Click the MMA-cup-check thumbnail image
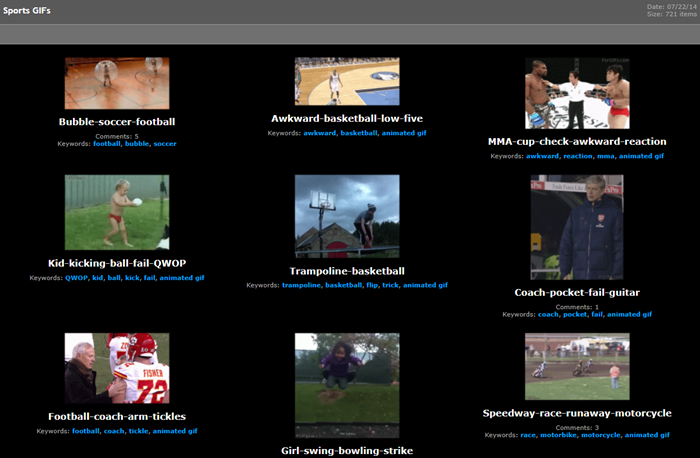Image resolution: width=700 pixels, height=458 pixels. 577,93
